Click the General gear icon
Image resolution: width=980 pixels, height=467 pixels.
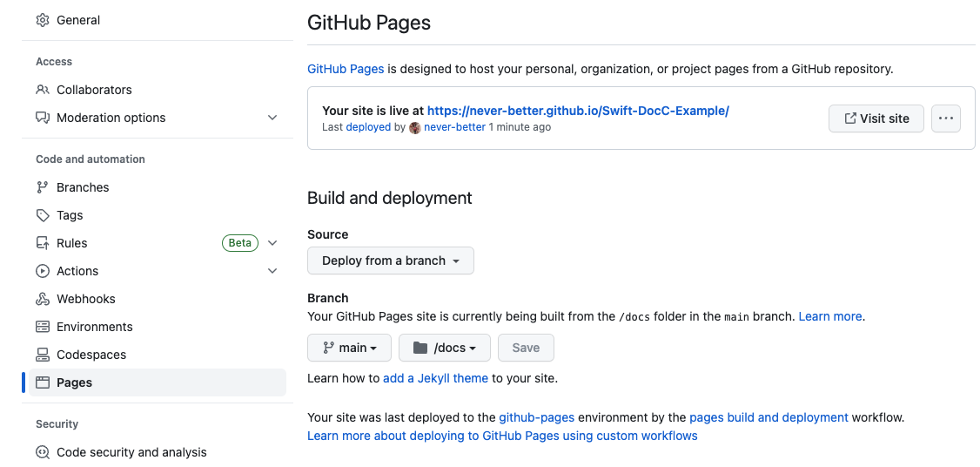pos(43,20)
